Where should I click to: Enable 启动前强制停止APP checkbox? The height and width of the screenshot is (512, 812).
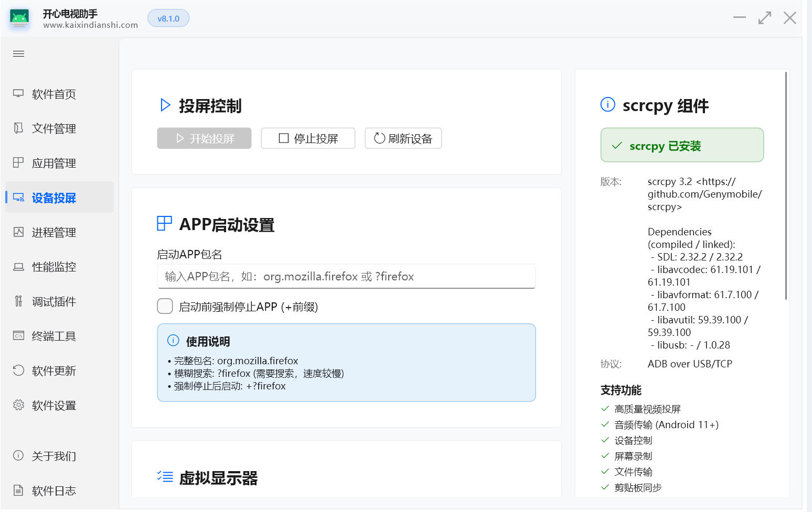pyautogui.click(x=165, y=307)
